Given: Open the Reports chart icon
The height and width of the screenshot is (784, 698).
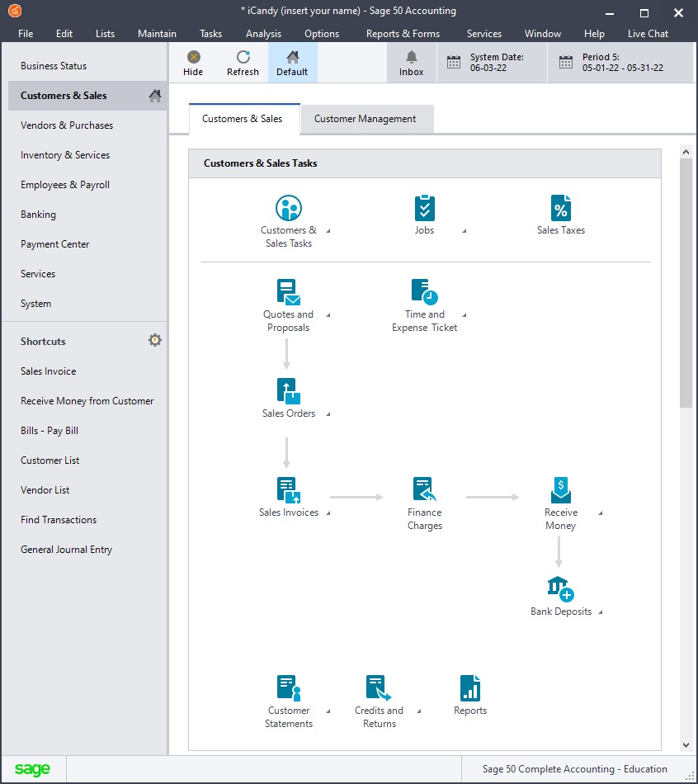Looking at the screenshot, I should [470, 688].
